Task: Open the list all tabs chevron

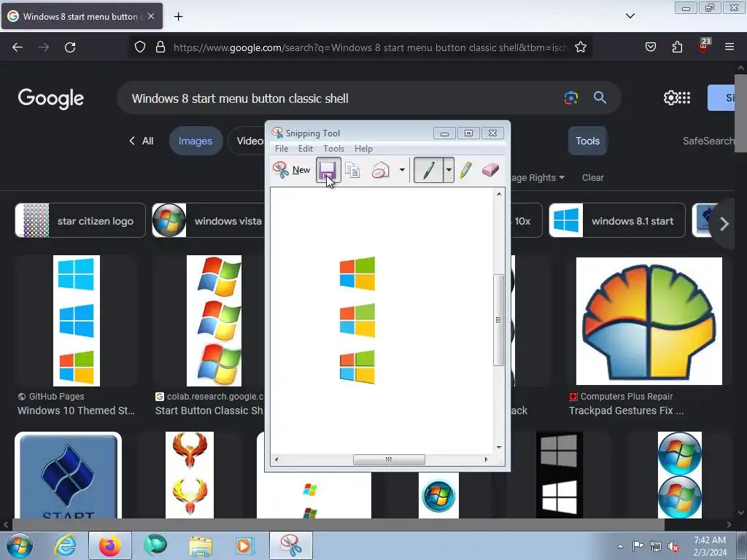Action: point(630,16)
